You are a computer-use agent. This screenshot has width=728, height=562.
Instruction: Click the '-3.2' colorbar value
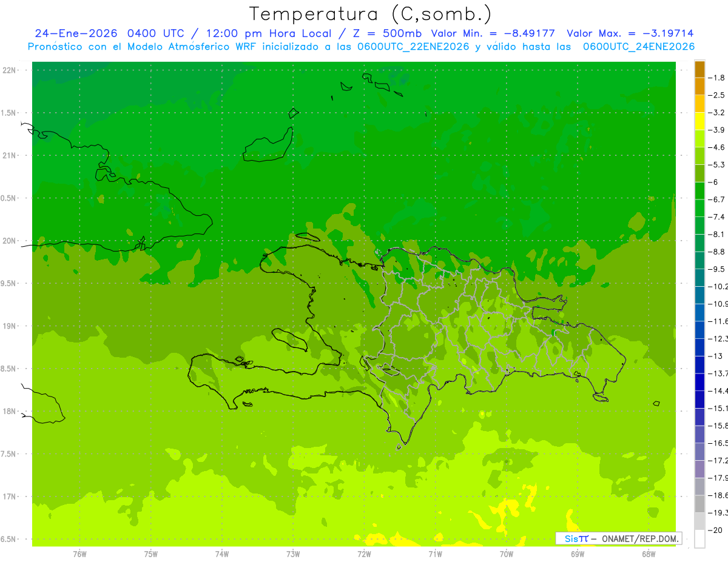click(718, 112)
